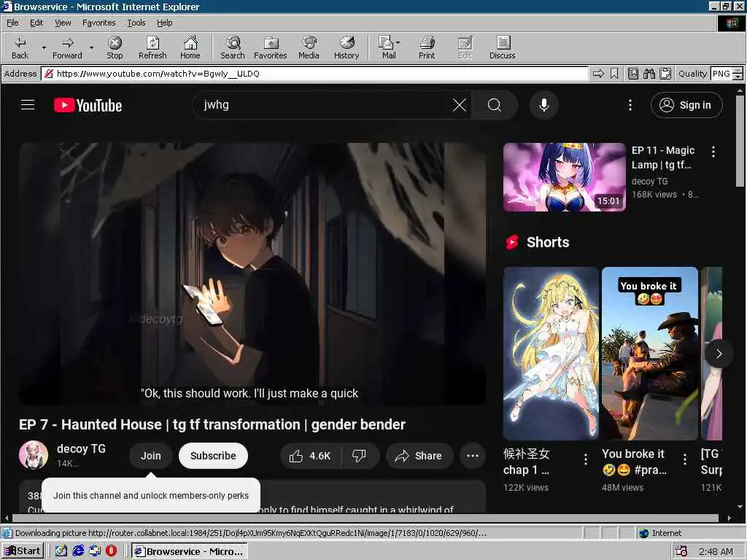Click the bookmark icon beside address bar
This screenshot has height=560, width=747.
[614, 74]
